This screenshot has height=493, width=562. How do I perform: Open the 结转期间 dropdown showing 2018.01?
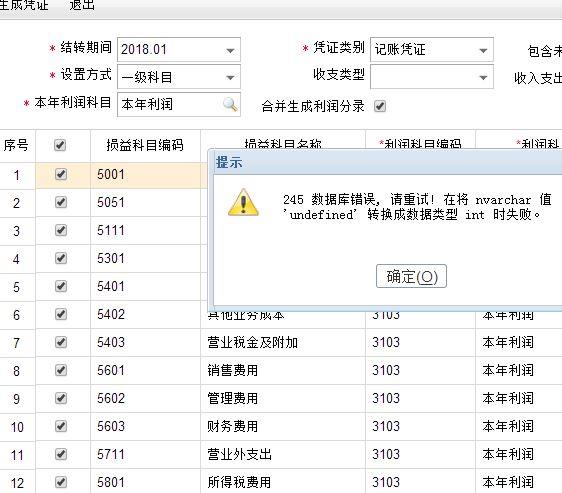tap(178, 49)
